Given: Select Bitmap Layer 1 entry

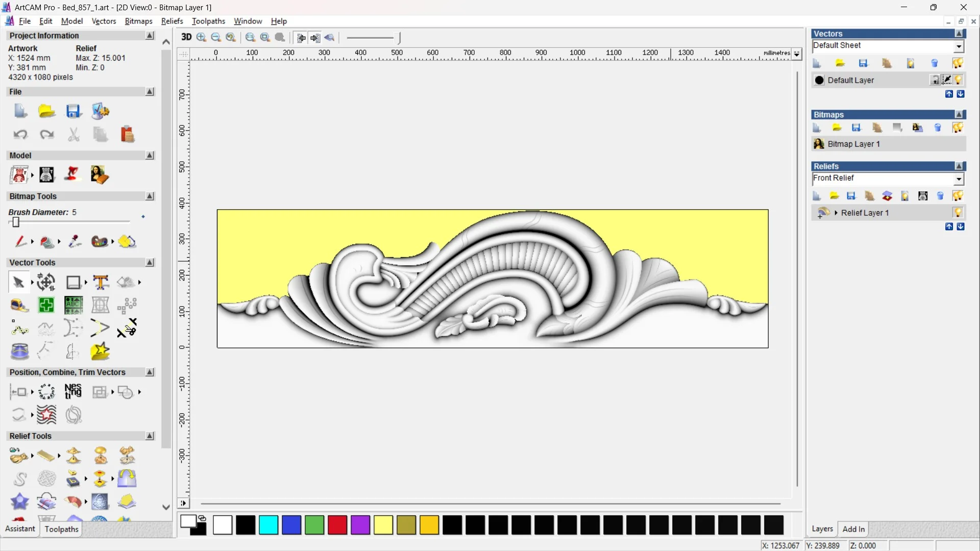Looking at the screenshot, I should tap(853, 144).
